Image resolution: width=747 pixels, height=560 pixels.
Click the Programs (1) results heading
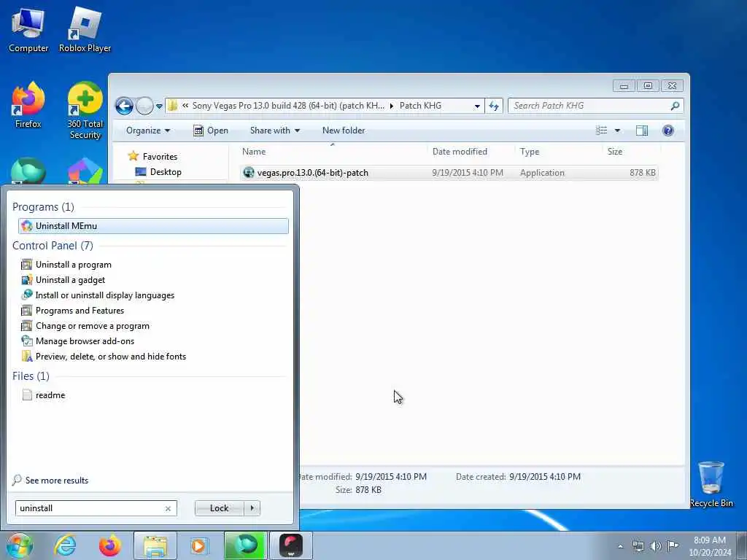43,206
